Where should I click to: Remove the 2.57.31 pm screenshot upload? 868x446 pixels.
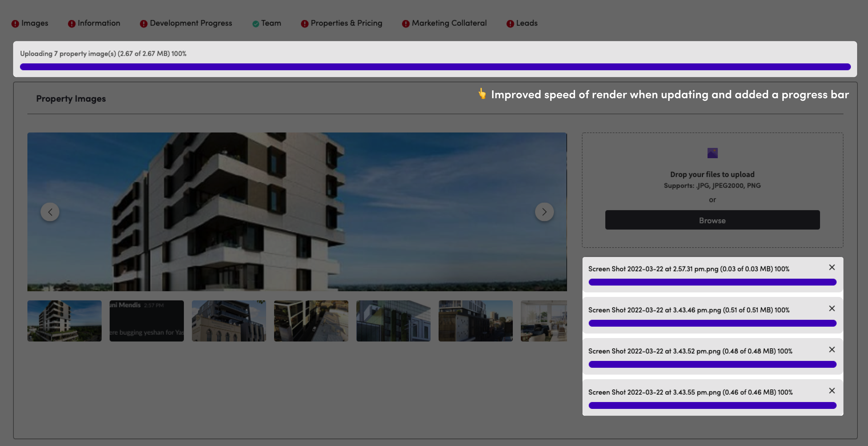(832, 267)
